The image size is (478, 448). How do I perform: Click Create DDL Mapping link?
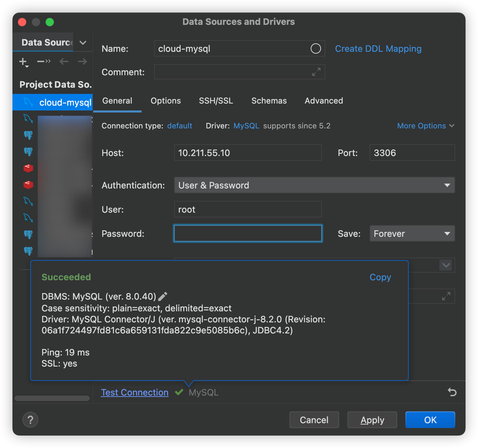coord(378,49)
